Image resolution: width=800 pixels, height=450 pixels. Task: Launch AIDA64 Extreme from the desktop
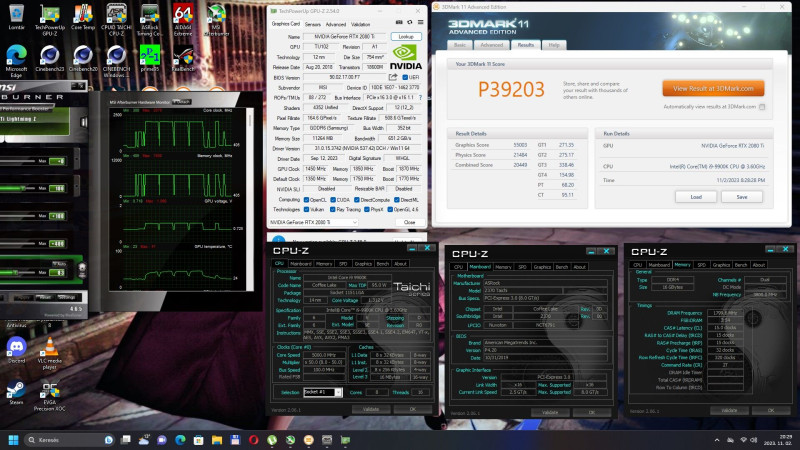click(183, 20)
